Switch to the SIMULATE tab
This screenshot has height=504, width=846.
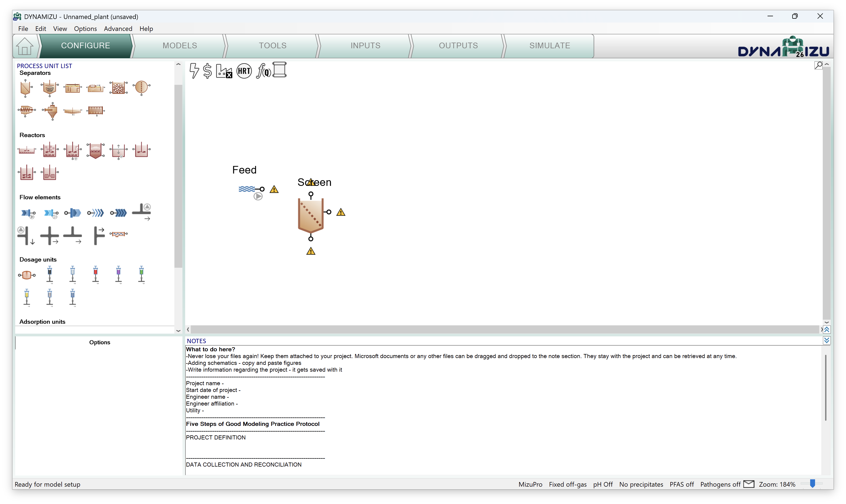coord(549,46)
